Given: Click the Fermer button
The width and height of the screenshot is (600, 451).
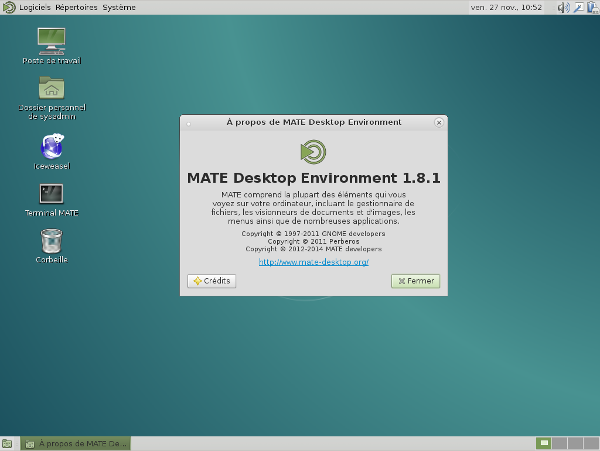Looking at the screenshot, I should coord(416,281).
